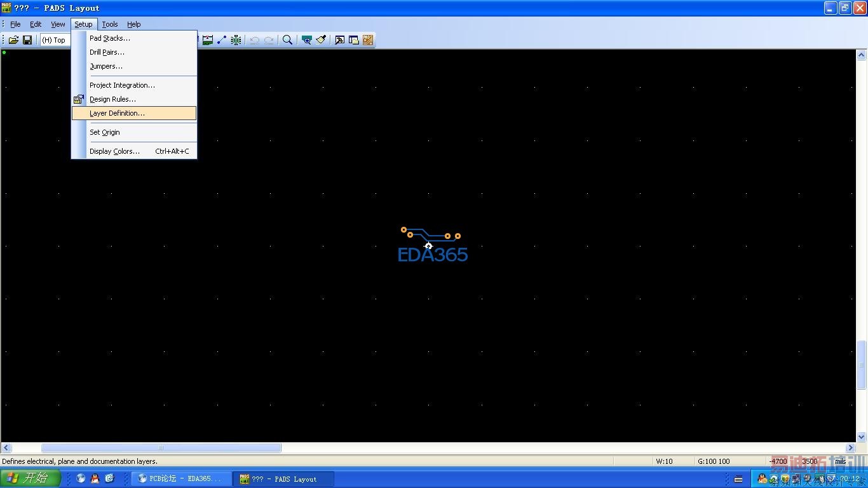Viewport: 868px width, 488px height.
Task: Click the horizontal scrollbar thumb
Action: click(x=161, y=448)
